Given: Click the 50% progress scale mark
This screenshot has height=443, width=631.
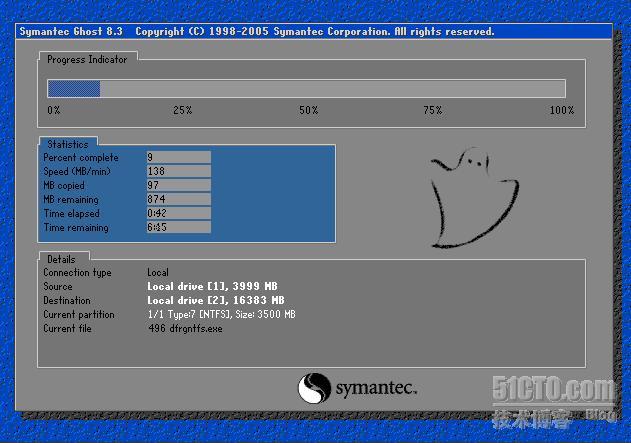Looking at the screenshot, I should coord(309,110).
